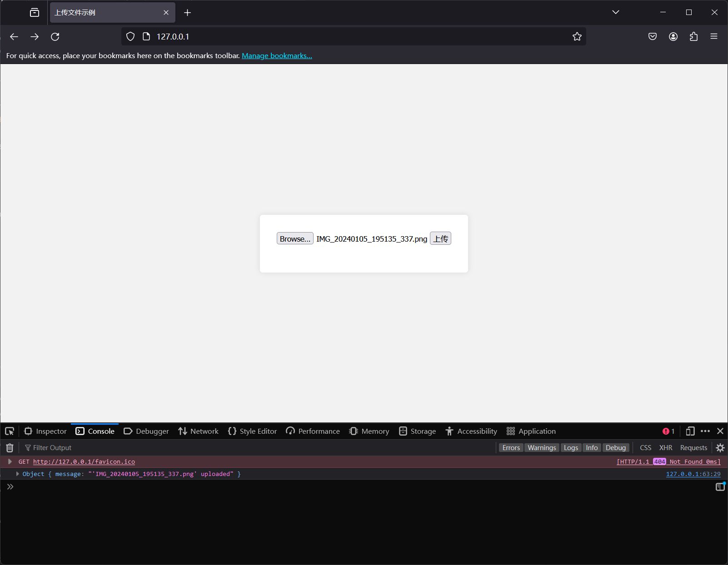This screenshot has width=728, height=565.
Task: Open the Extensions puzzle icon
Action: point(693,37)
